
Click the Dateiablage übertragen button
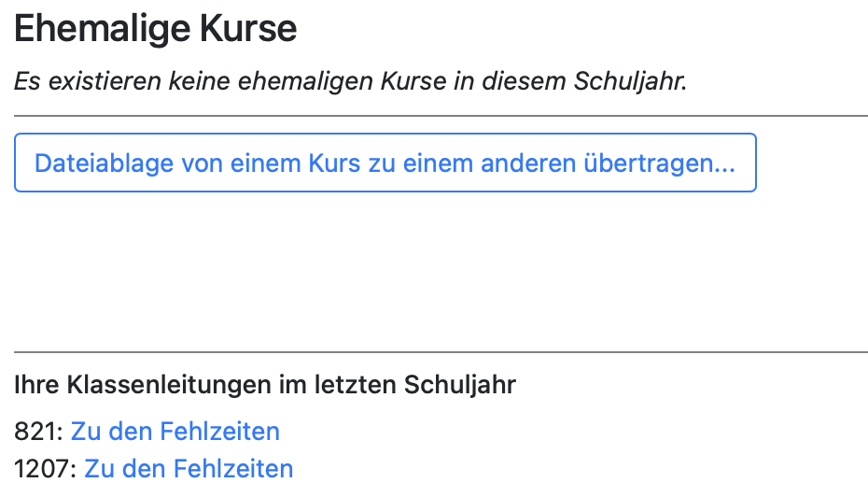[385, 163]
